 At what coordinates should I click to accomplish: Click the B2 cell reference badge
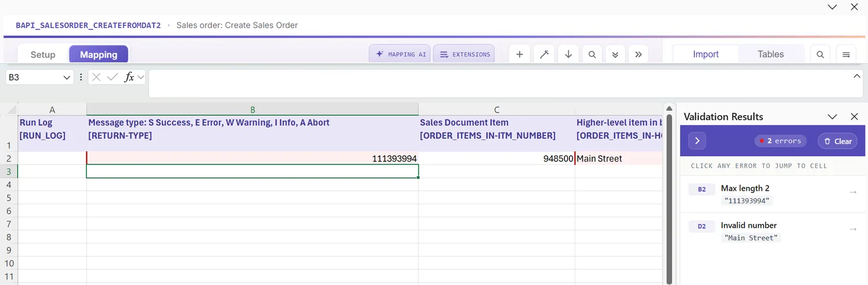coord(702,189)
